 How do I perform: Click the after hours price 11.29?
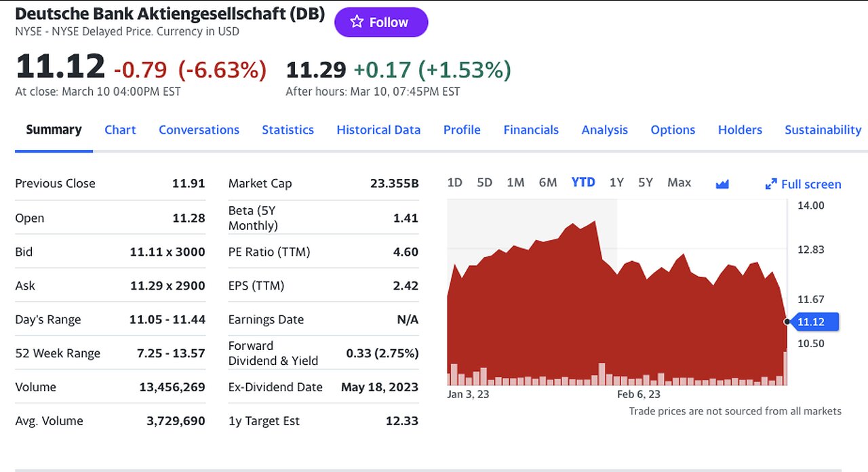point(316,69)
